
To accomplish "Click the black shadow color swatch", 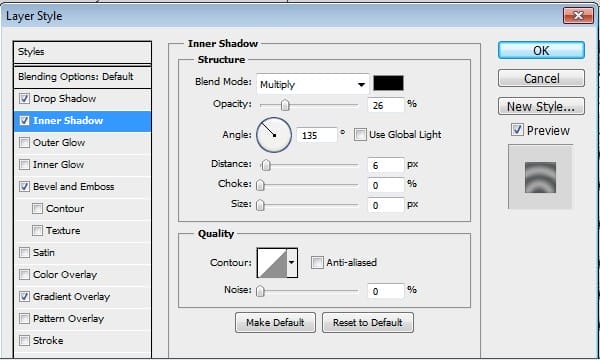I will click(x=388, y=83).
